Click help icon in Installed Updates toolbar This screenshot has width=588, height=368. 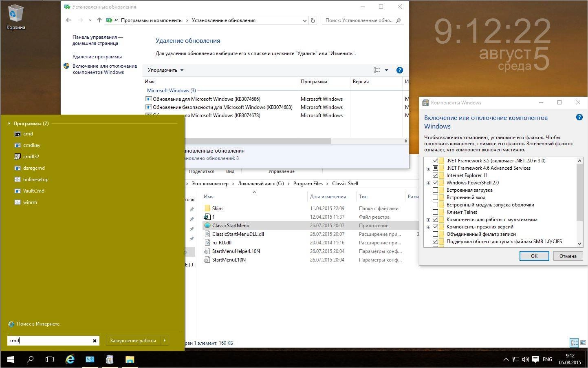point(400,70)
